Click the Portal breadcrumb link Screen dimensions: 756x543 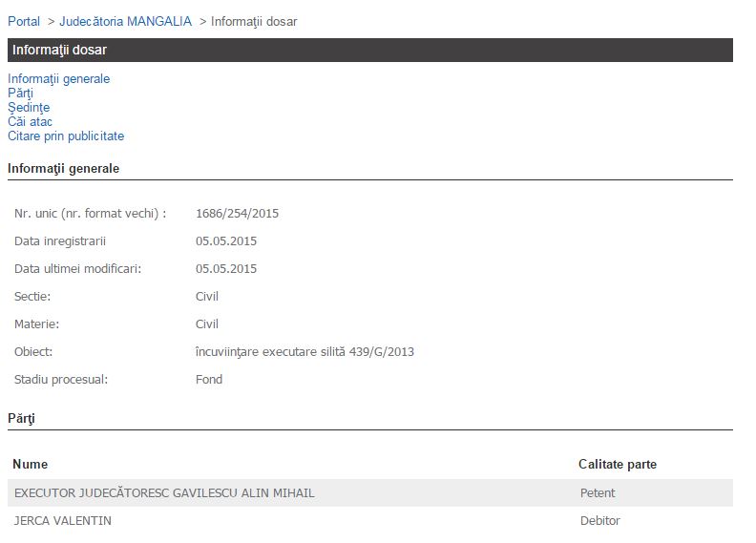pyautogui.click(x=24, y=21)
